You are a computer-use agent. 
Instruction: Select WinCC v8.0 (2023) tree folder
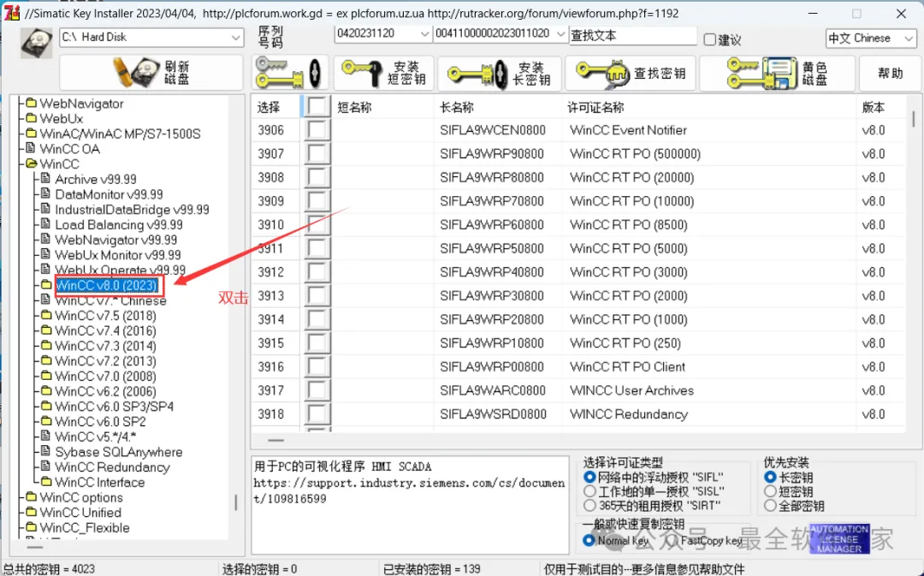(x=107, y=285)
